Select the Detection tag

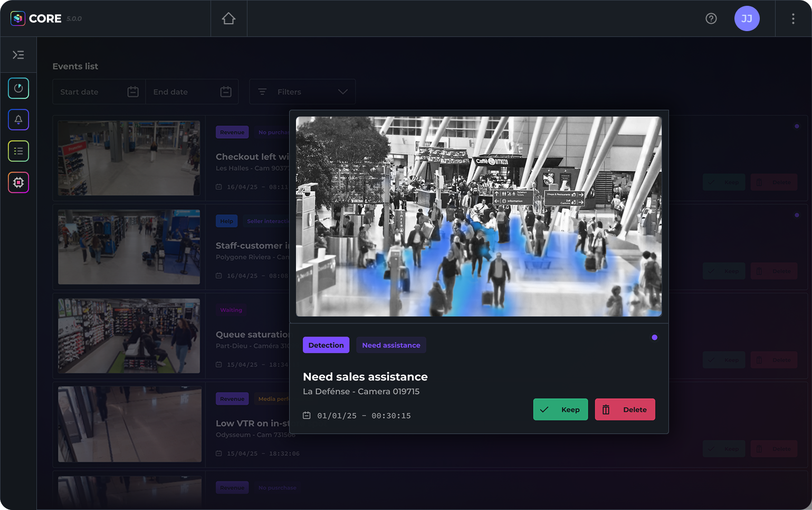326,345
